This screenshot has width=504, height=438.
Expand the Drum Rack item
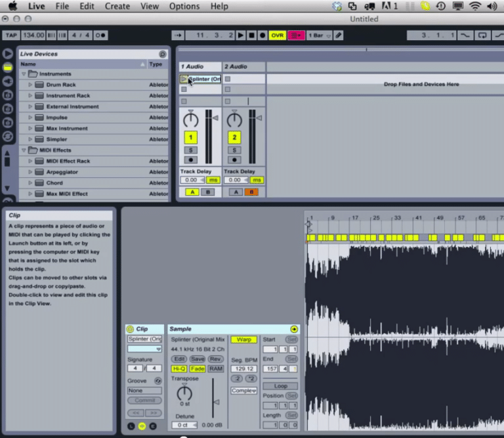(x=30, y=85)
